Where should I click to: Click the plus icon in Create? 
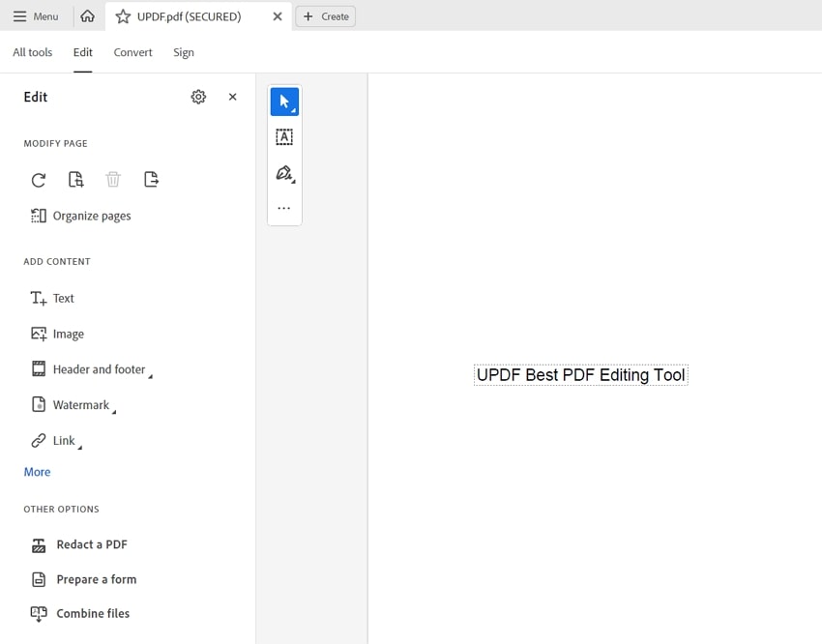point(308,16)
